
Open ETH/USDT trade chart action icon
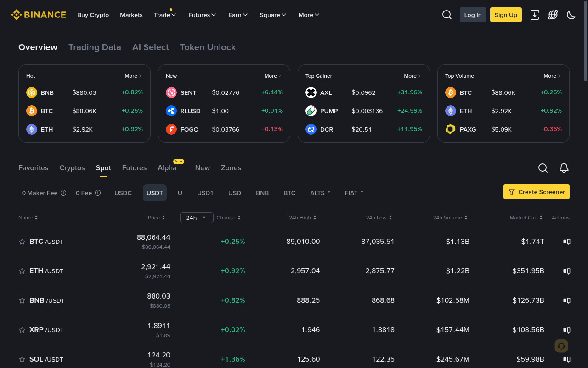click(567, 271)
